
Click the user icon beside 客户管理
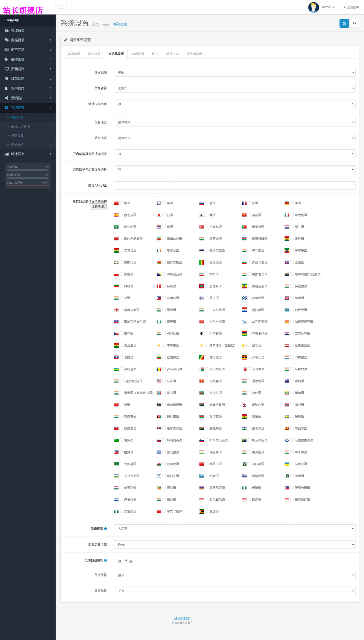point(6,88)
